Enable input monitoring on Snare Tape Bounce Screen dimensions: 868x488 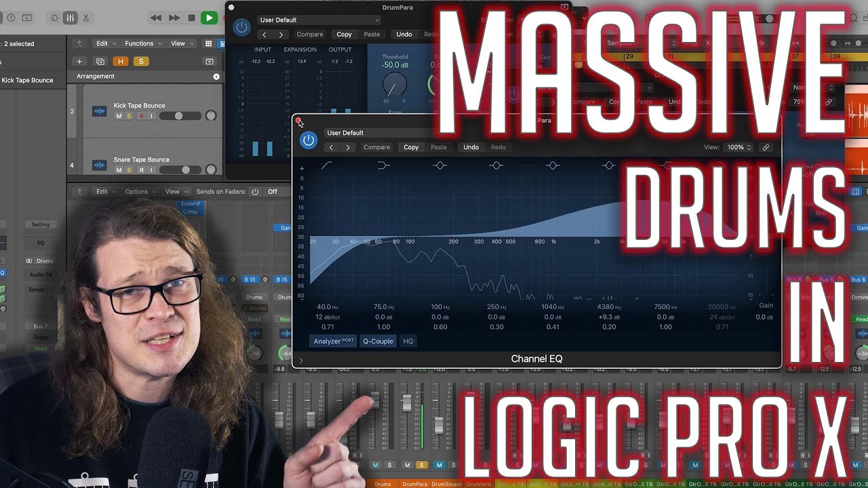pyautogui.click(x=152, y=170)
